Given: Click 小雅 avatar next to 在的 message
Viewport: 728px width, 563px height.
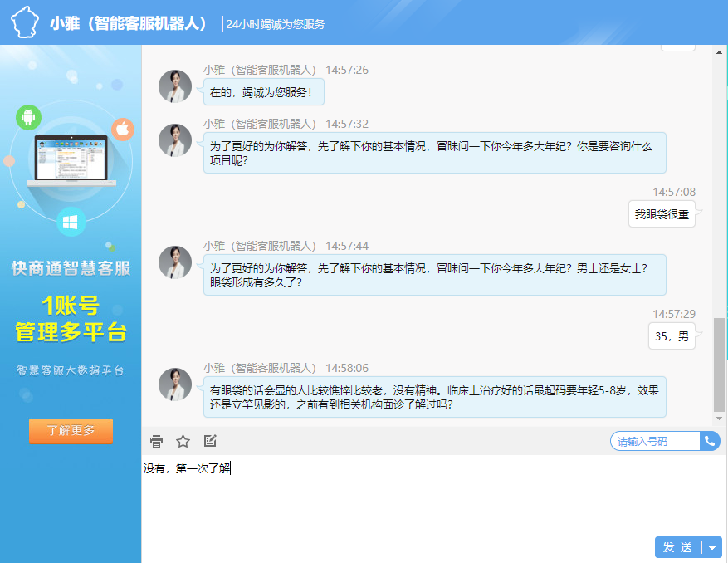Looking at the screenshot, I should (175, 86).
